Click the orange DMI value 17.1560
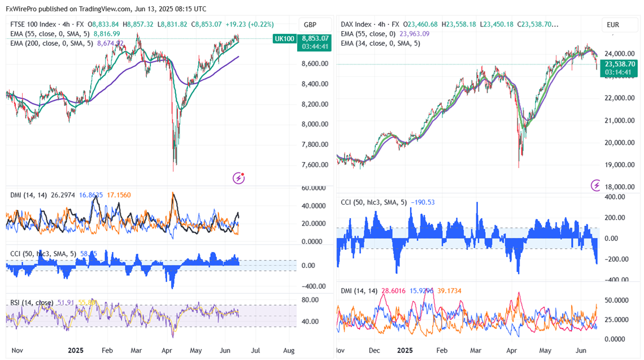 [119, 195]
